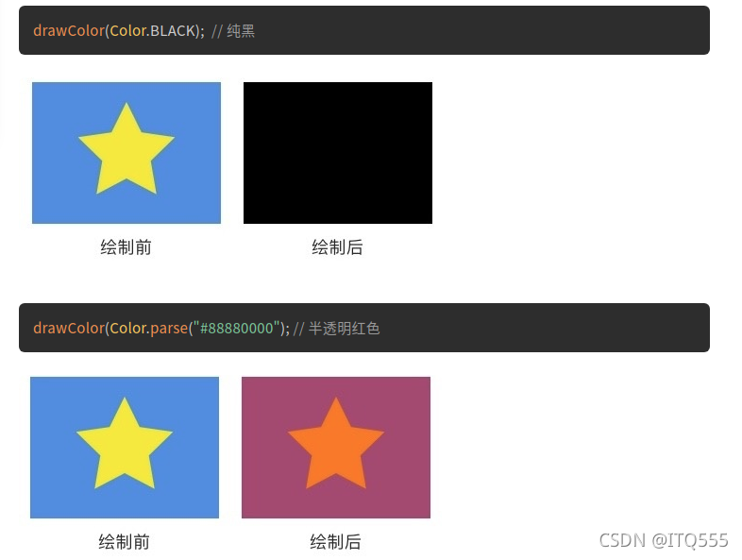Select the solid black rectangle image

338,153
